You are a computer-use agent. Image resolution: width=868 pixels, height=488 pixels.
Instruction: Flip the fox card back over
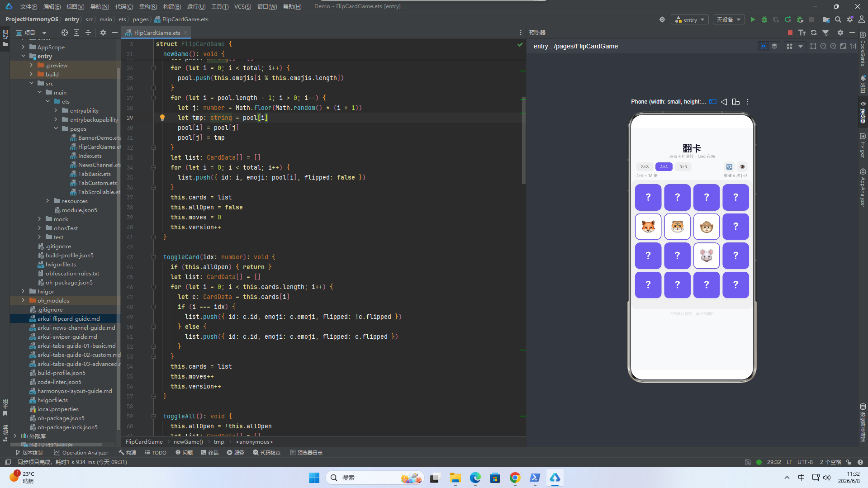click(x=648, y=227)
